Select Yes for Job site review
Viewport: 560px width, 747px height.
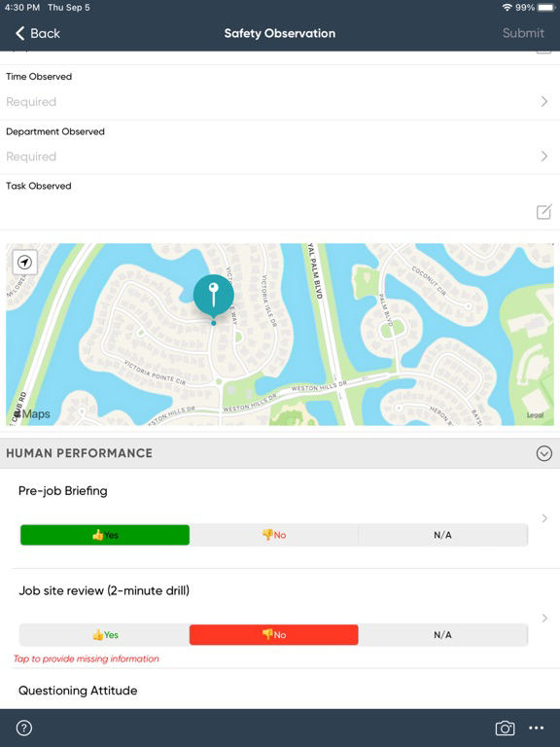pos(105,635)
